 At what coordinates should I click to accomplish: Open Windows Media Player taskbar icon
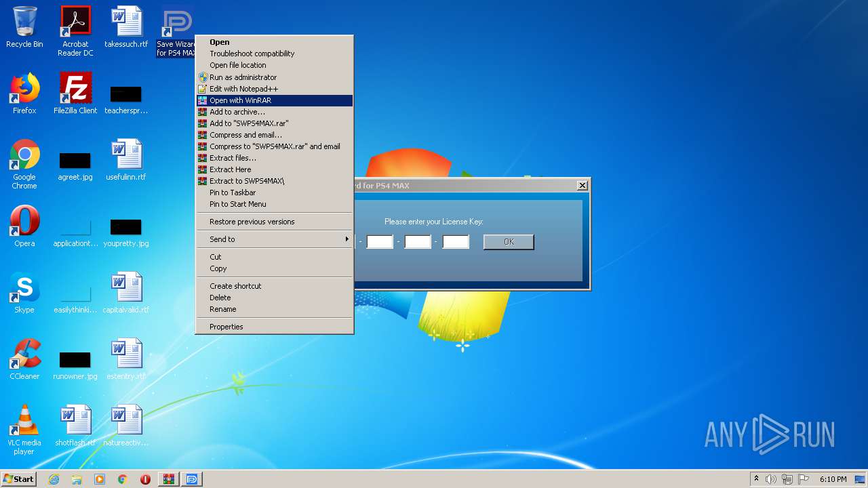click(x=100, y=479)
